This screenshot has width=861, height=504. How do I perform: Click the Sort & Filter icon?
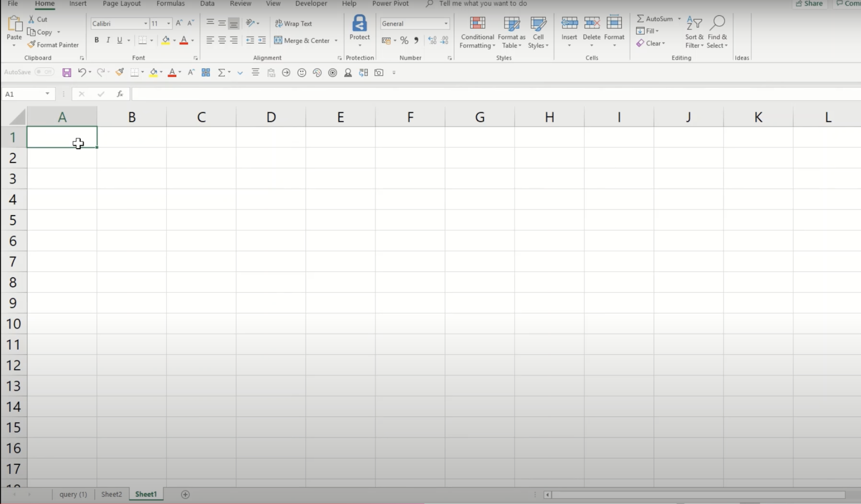(694, 23)
